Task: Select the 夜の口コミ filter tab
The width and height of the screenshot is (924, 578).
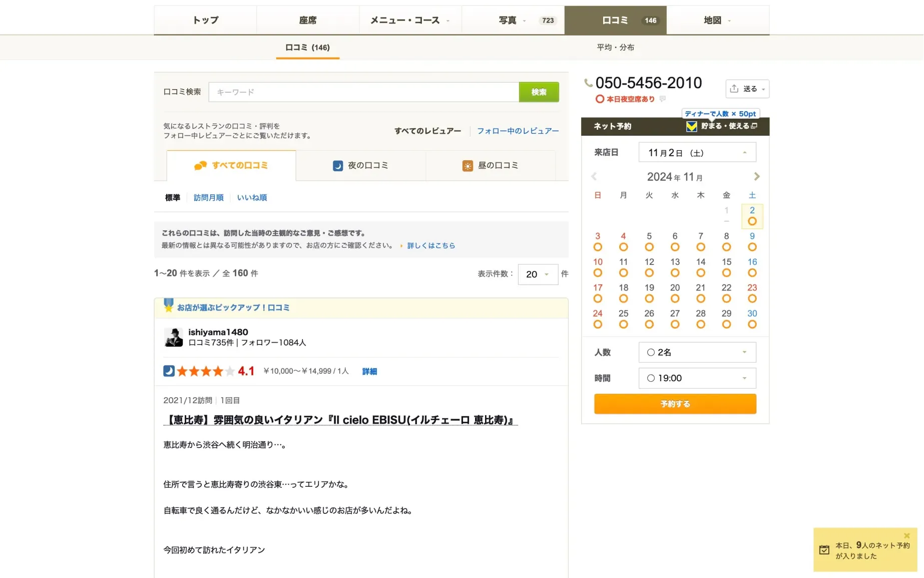Action: (360, 165)
